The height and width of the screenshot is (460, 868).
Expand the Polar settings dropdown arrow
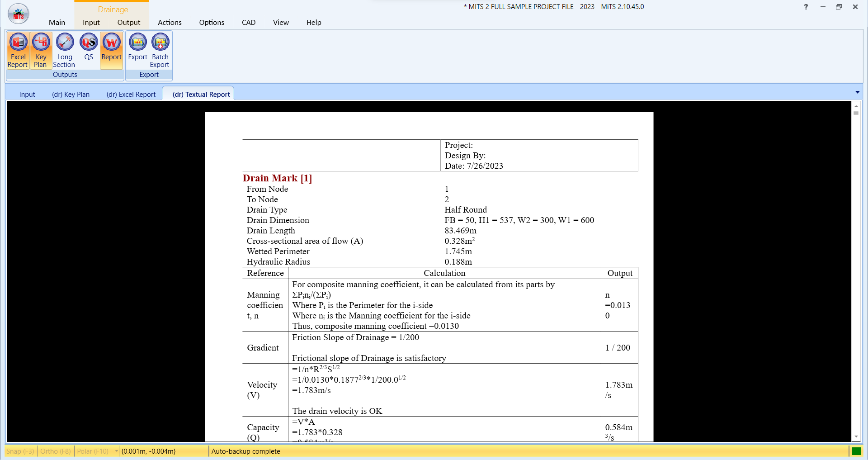click(117, 451)
